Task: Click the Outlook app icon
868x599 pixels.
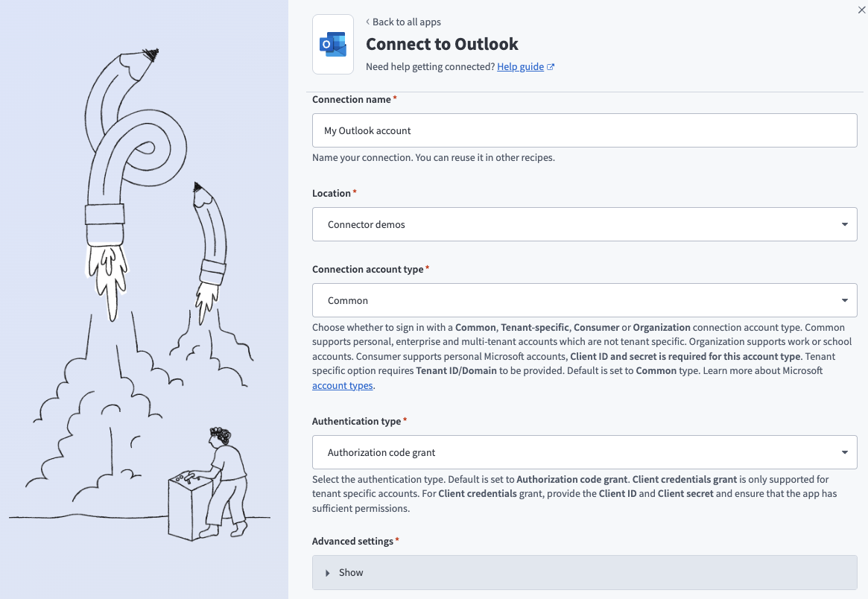Action: (x=332, y=44)
